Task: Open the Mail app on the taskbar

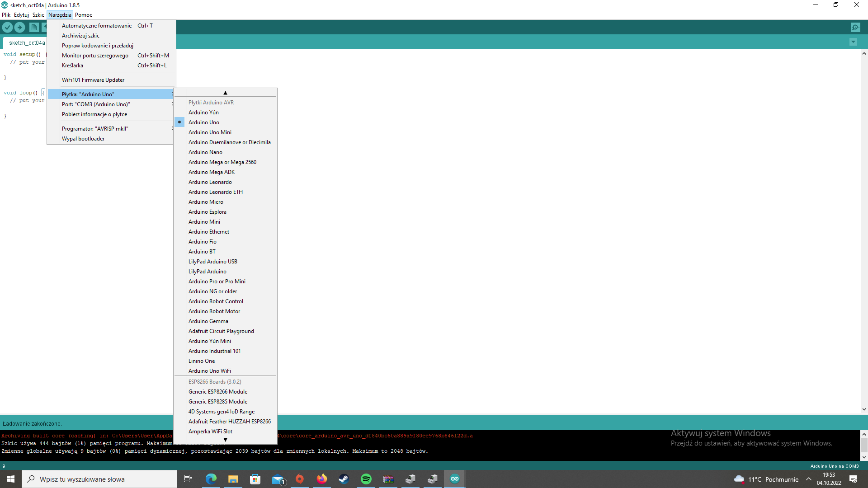Action: tap(278, 479)
